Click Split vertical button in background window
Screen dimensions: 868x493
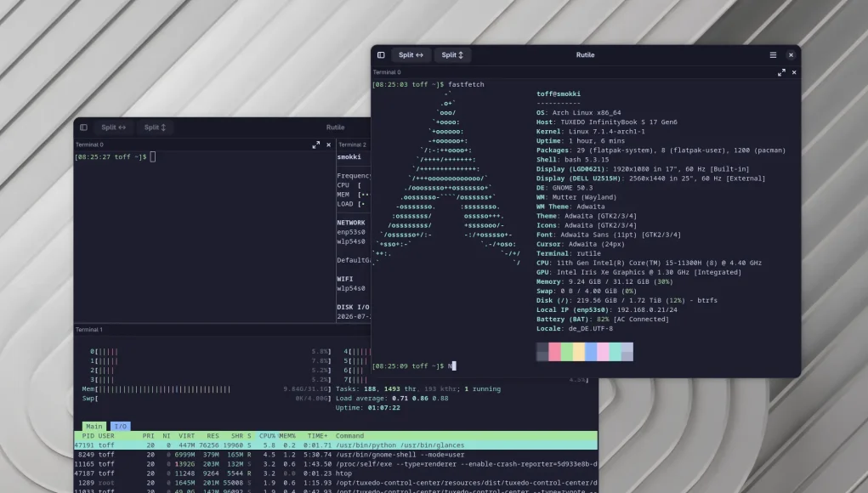tap(155, 127)
